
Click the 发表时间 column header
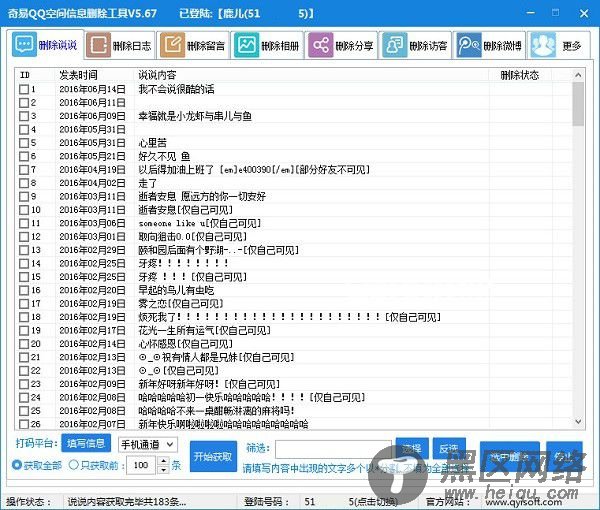click(78, 75)
